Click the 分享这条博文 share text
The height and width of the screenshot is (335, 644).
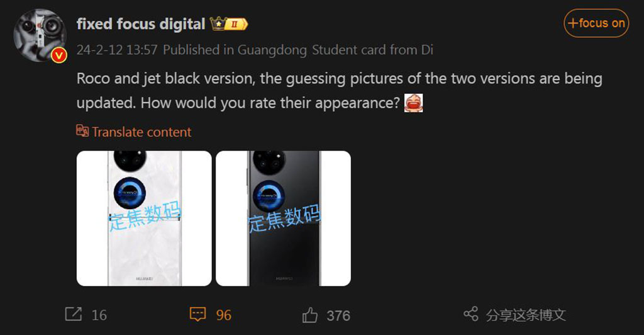(x=526, y=315)
